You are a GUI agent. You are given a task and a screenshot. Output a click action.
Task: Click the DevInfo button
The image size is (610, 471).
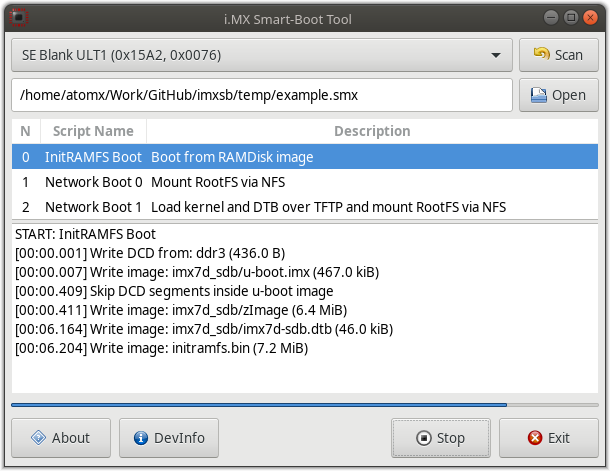coord(169,438)
